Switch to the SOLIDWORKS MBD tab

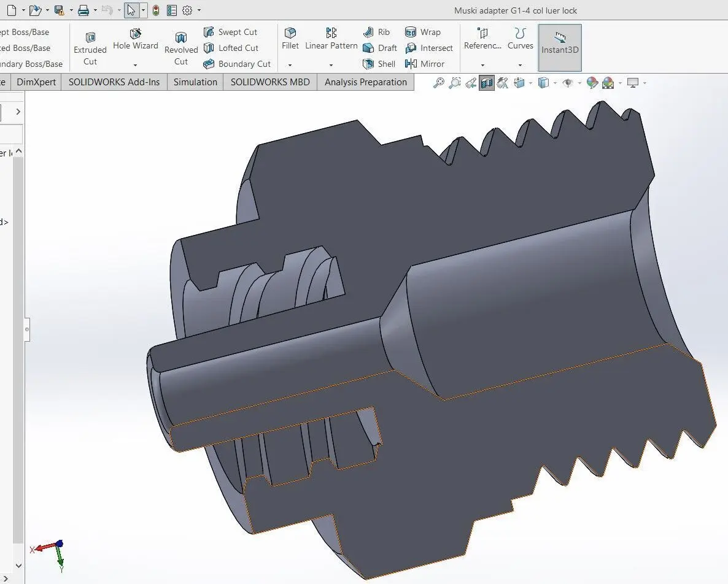pyautogui.click(x=270, y=82)
